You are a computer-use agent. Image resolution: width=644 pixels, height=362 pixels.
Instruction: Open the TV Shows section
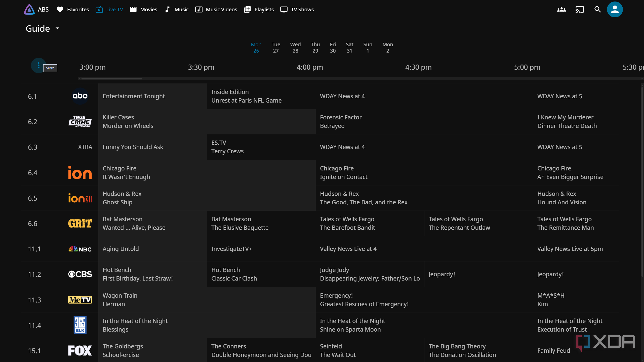[297, 10]
